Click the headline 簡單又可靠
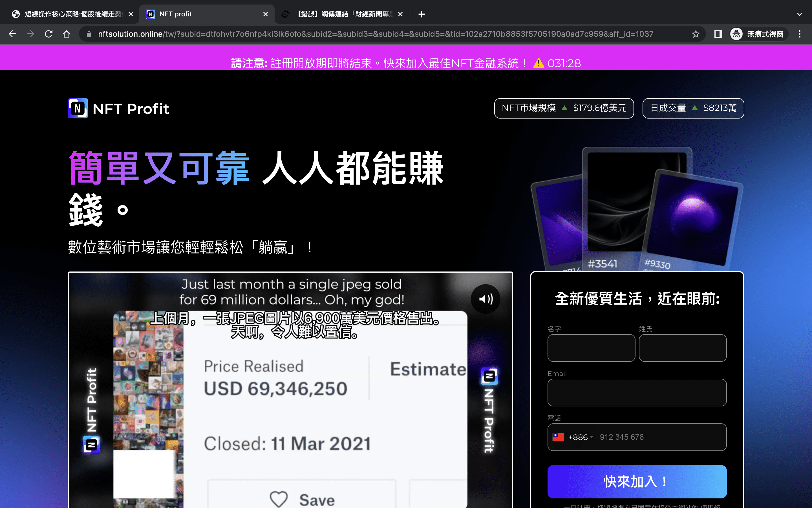Image resolution: width=812 pixels, height=508 pixels. tap(159, 168)
